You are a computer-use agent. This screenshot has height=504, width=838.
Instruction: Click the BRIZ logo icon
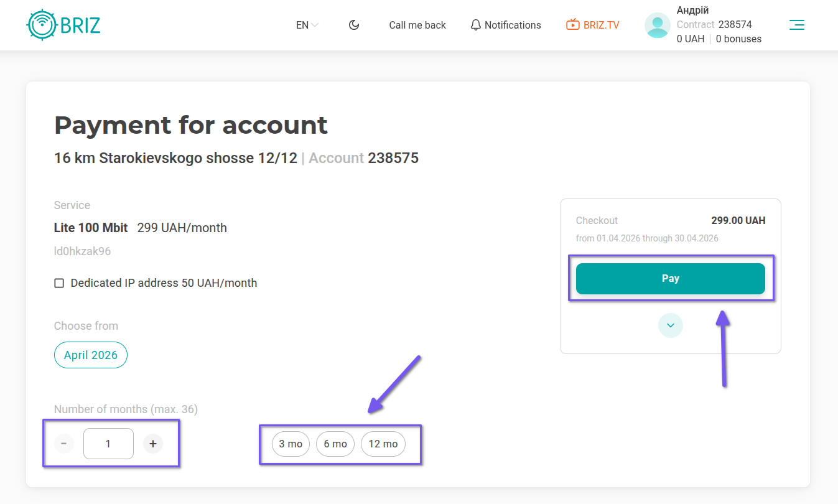coord(42,25)
